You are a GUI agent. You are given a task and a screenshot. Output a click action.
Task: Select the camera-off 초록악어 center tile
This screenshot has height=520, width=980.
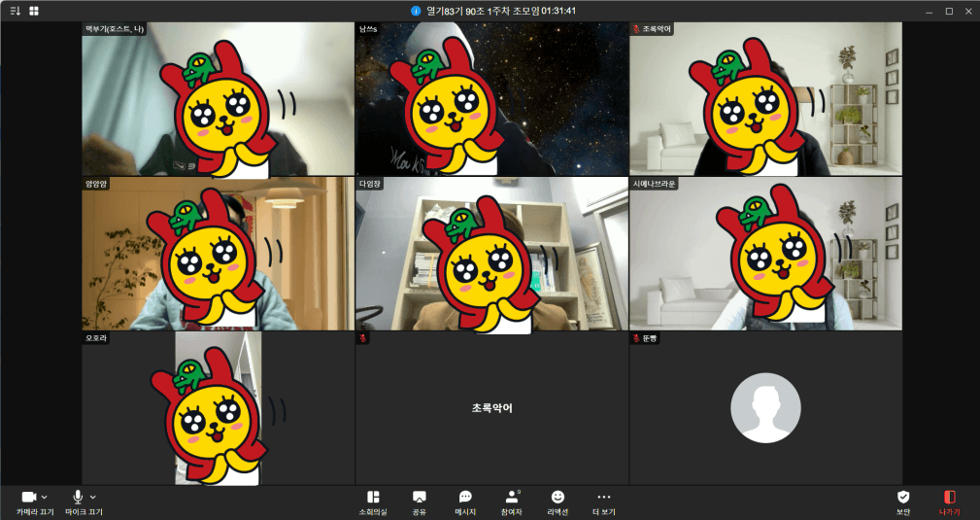click(491, 408)
